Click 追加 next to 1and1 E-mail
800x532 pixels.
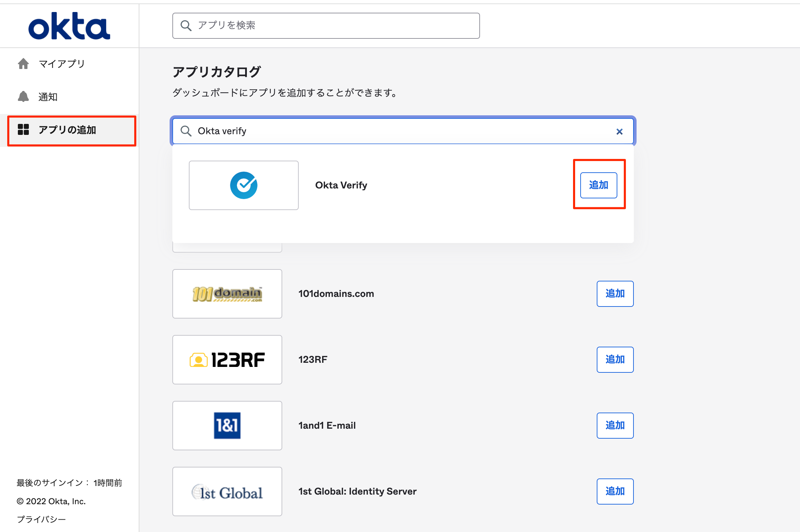(615, 426)
